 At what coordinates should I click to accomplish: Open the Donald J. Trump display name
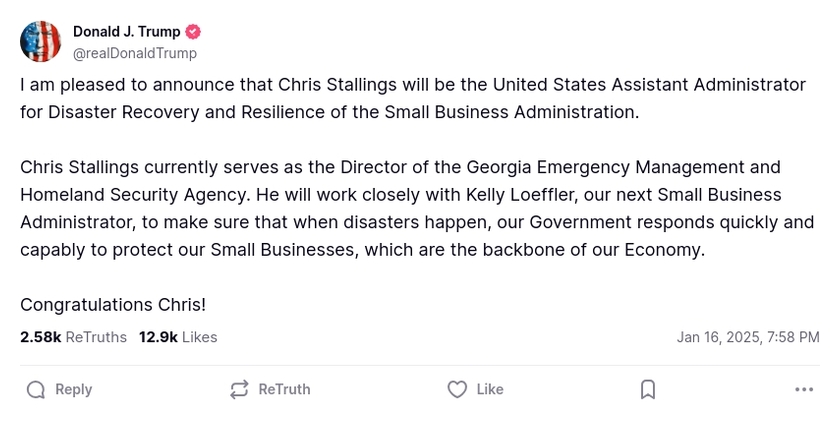[126, 32]
